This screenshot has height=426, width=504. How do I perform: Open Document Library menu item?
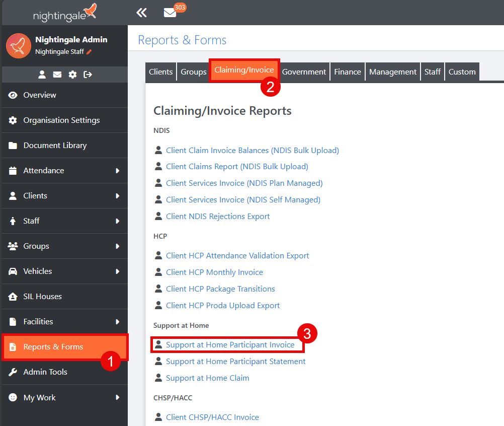(65, 146)
